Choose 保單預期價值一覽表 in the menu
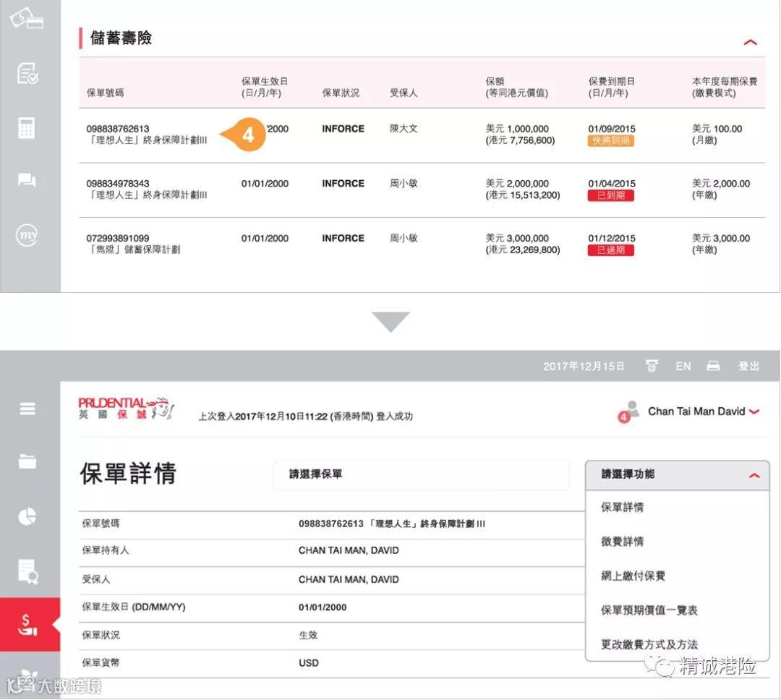The width and height of the screenshot is (781, 700). [x=649, y=610]
